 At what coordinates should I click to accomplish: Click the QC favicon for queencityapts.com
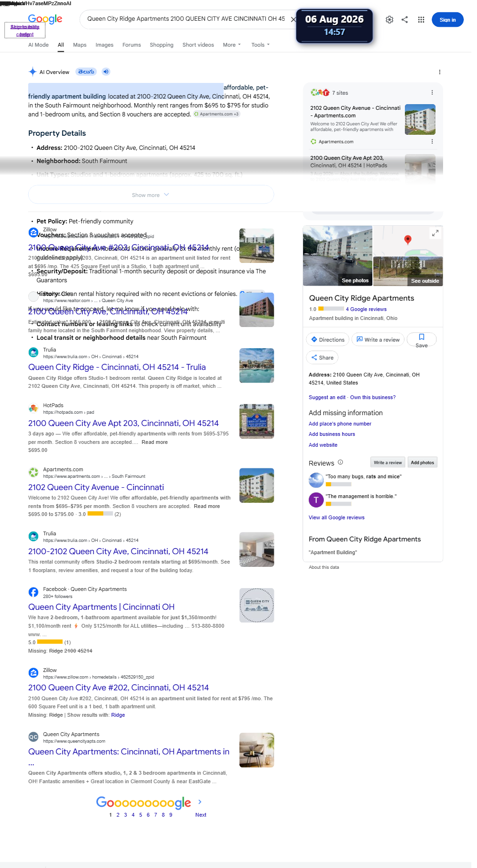(33, 737)
